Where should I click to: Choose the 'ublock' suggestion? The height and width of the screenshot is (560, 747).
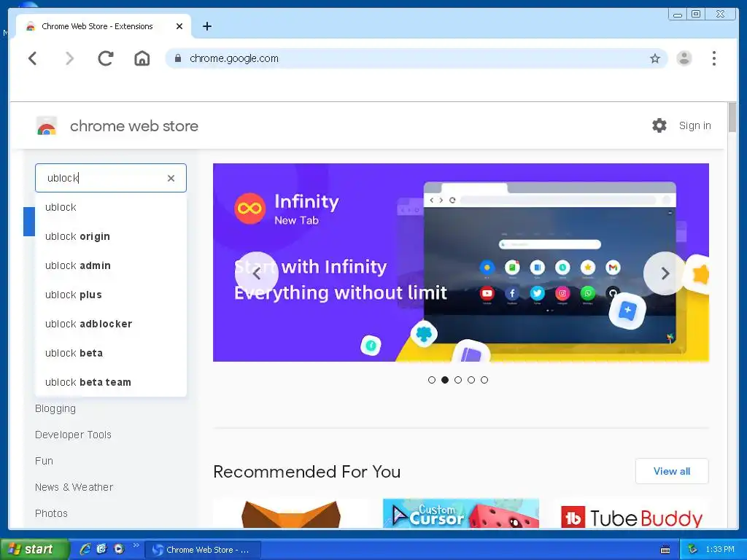tap(111, 207)
